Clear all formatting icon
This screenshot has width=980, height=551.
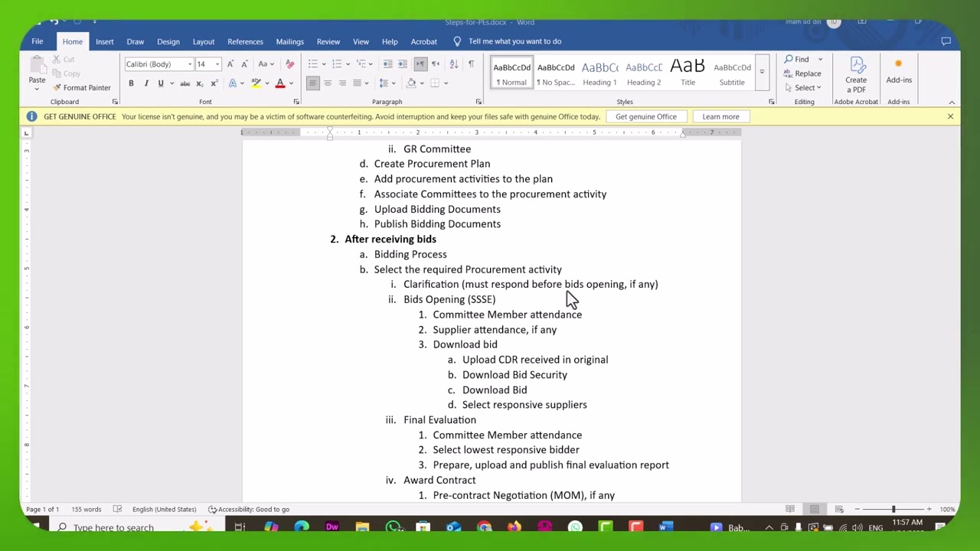[289, 64]
